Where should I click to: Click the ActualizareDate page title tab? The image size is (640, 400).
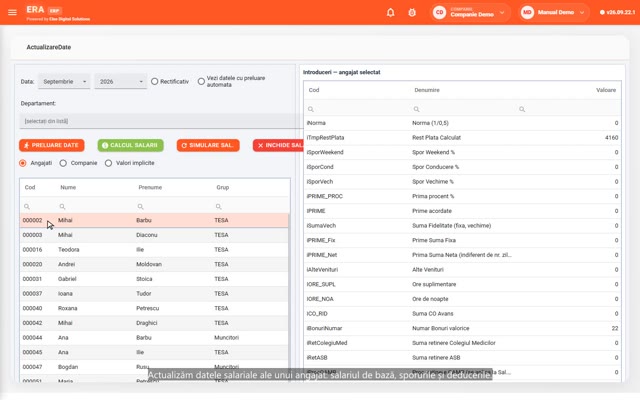pos(49,47)
